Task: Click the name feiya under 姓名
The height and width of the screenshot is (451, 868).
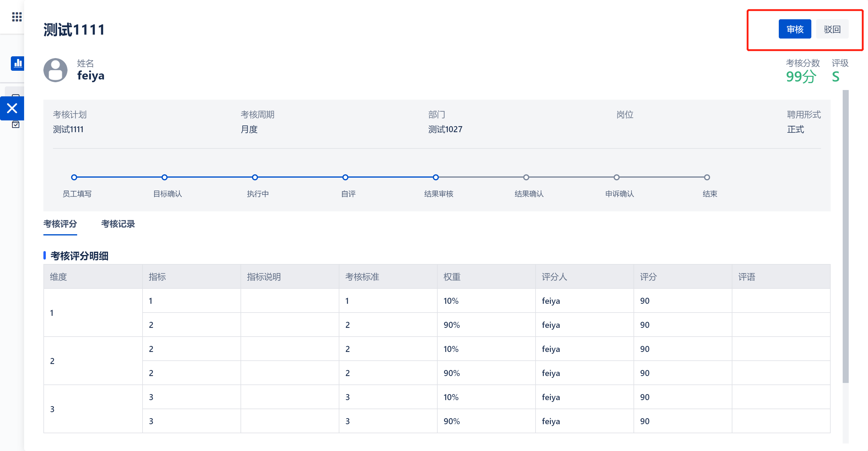Action: coord(91,75)
